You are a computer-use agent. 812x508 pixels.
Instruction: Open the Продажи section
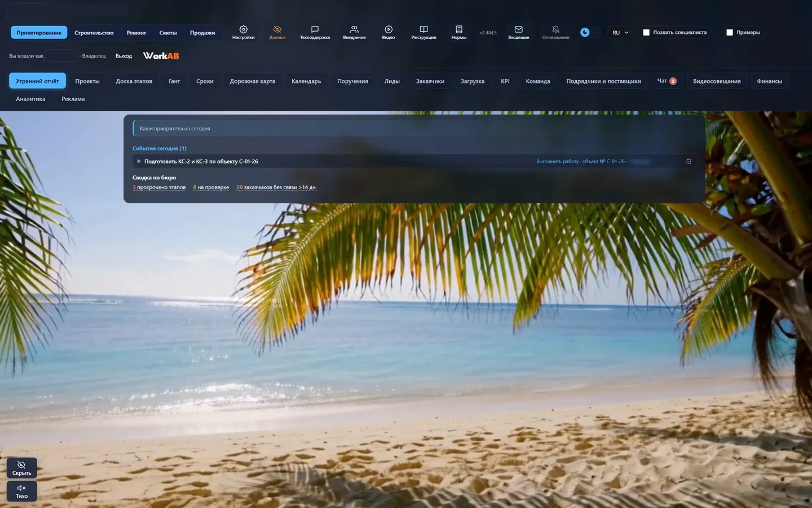202,33
